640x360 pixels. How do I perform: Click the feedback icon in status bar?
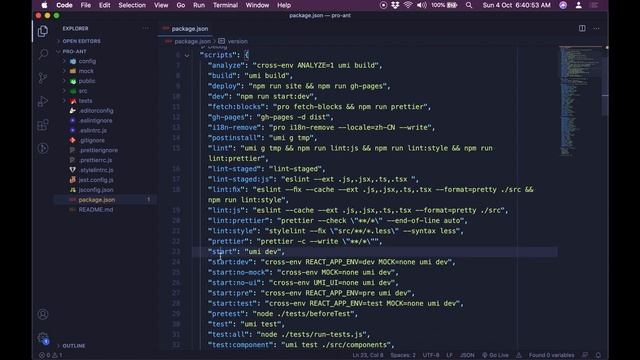(585, 355)
